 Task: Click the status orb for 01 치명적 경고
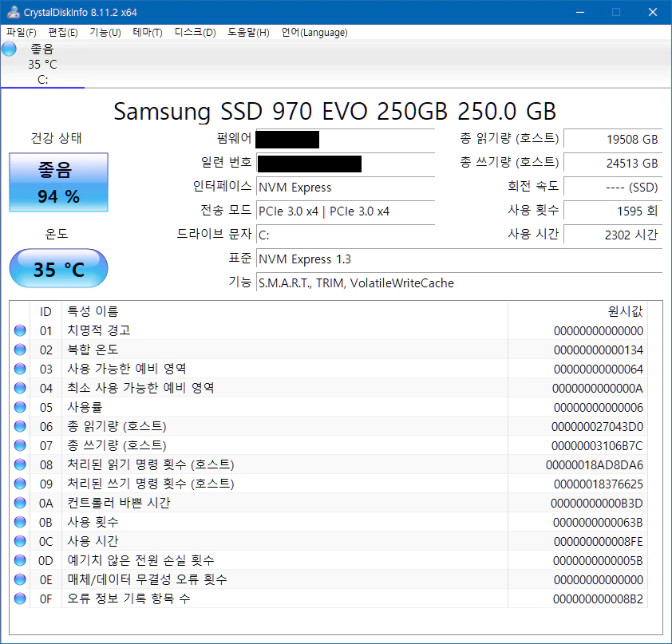[20, 330]
